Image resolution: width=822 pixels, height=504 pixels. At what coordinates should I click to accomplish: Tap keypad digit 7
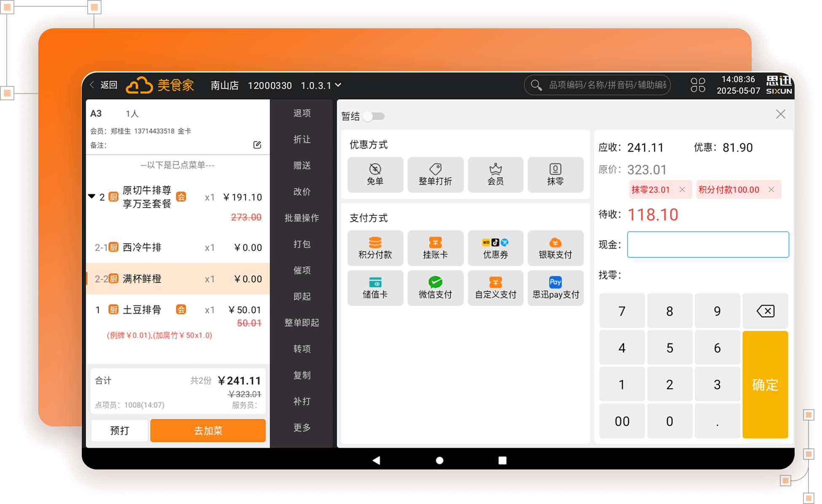[622, 311]
